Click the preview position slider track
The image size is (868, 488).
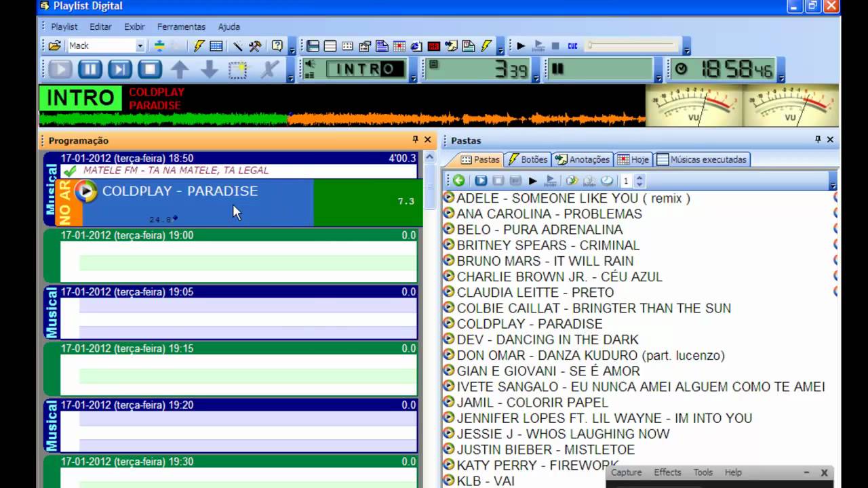pos(632,46)
